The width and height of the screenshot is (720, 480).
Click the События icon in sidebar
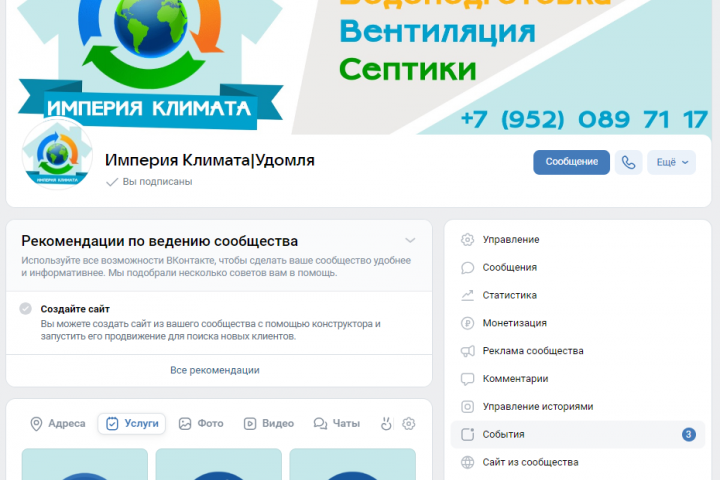pyautogui.click(x=467, y=435)
